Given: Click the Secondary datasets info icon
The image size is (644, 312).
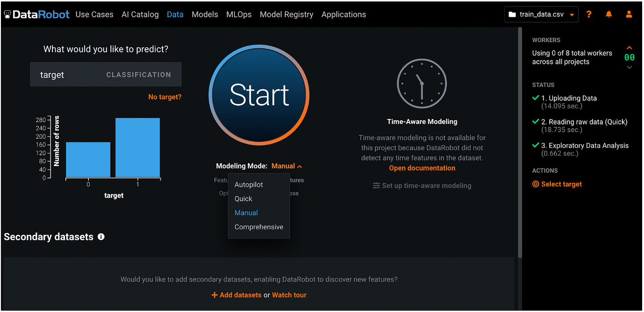Looking at the screenshot, I should (x=101, y=237).
